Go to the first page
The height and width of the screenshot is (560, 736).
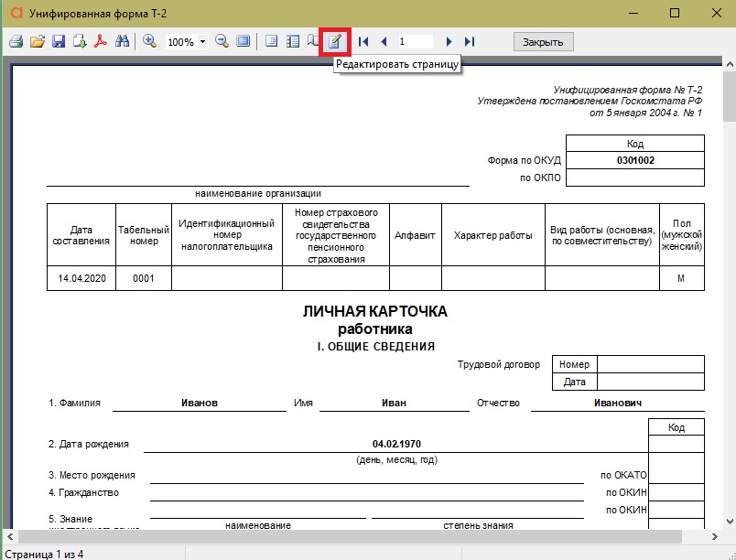[x=363, y=42]
